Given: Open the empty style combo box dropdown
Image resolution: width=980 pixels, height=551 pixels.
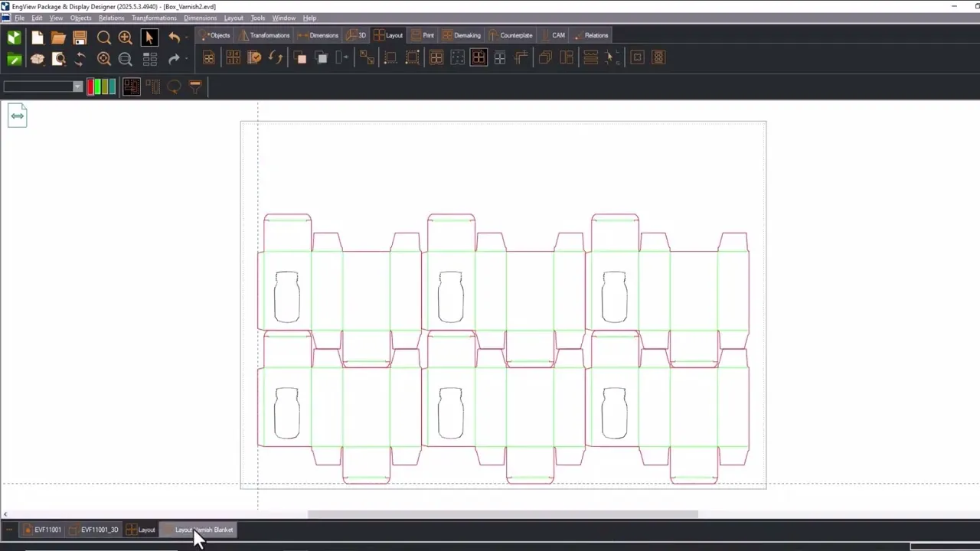Looking at the screenshot, I should (x=77, y=86).
